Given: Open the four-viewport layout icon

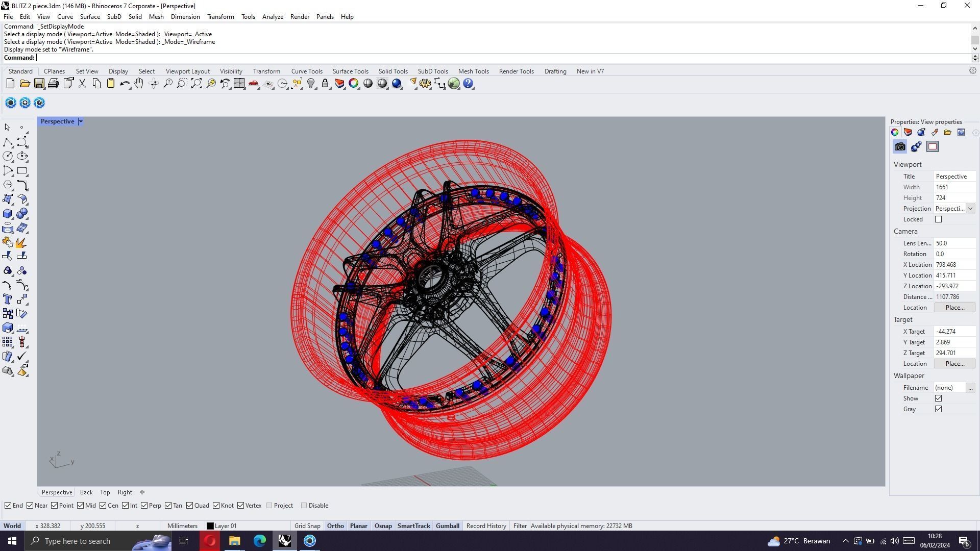Looking at the screenshot, I should click(239, 84).
